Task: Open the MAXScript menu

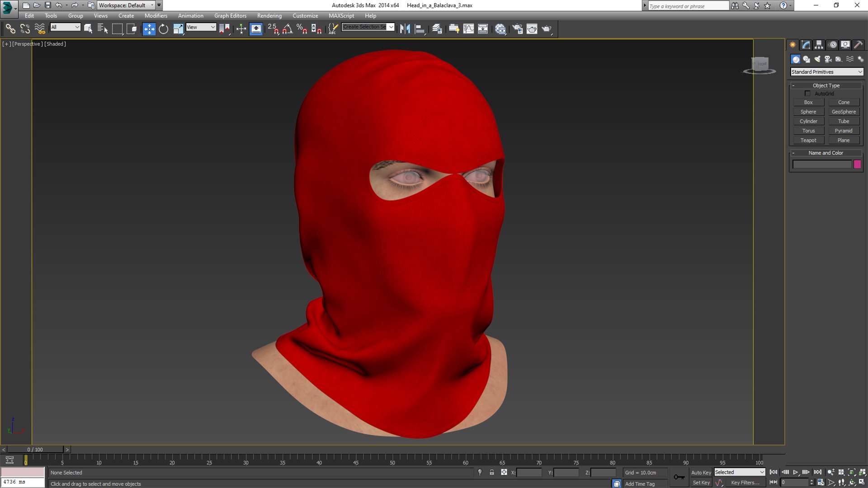Action: tap(341, 15)
